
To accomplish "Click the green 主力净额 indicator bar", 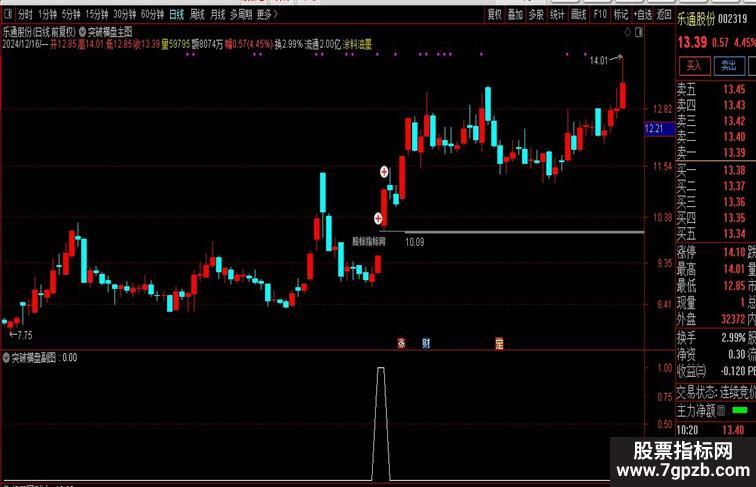I will [x=740, y=410].
